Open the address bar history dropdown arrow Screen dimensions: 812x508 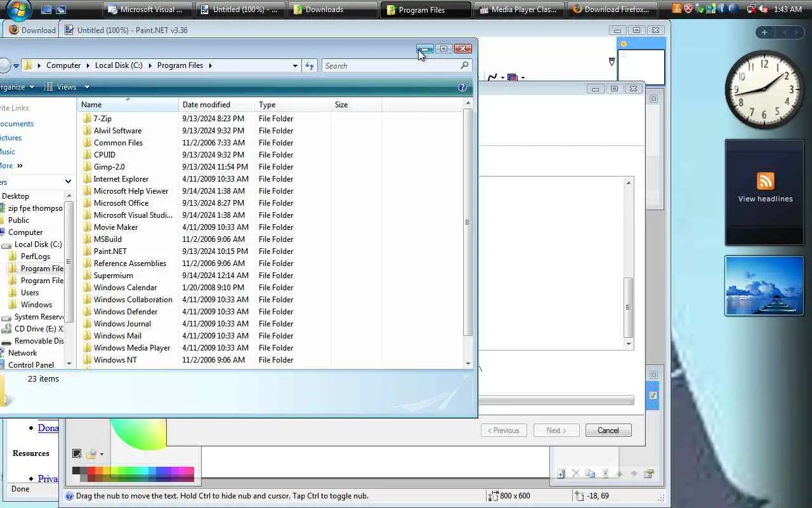click(295, 65)
